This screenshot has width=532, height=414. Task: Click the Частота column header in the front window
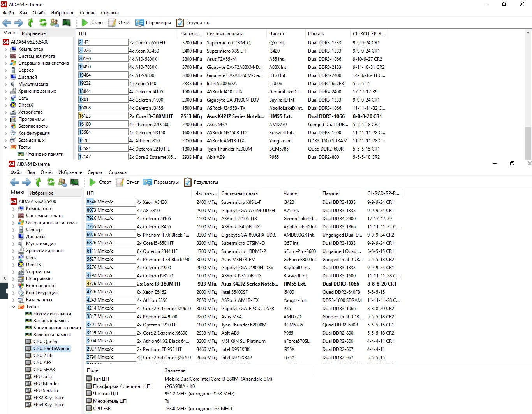click(x=206, y=193)
